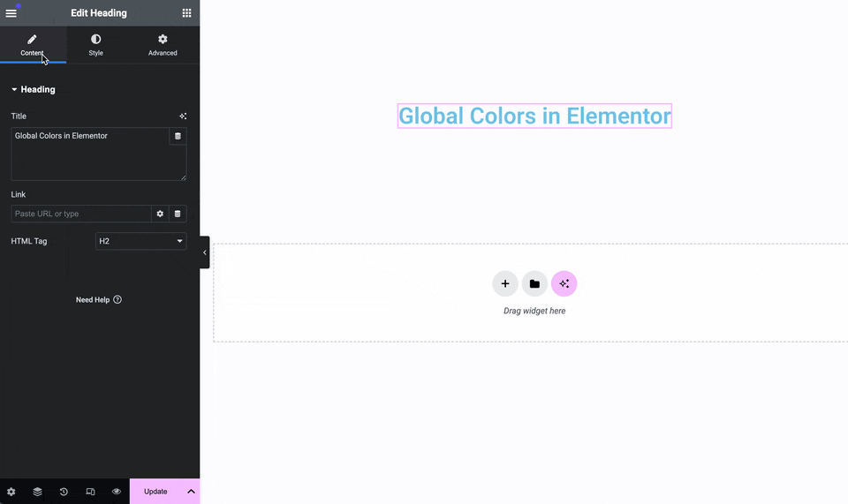Expand save options arrow next to Update
The height and width of the screenshot is (504, 848).
(x=191, y=492)
